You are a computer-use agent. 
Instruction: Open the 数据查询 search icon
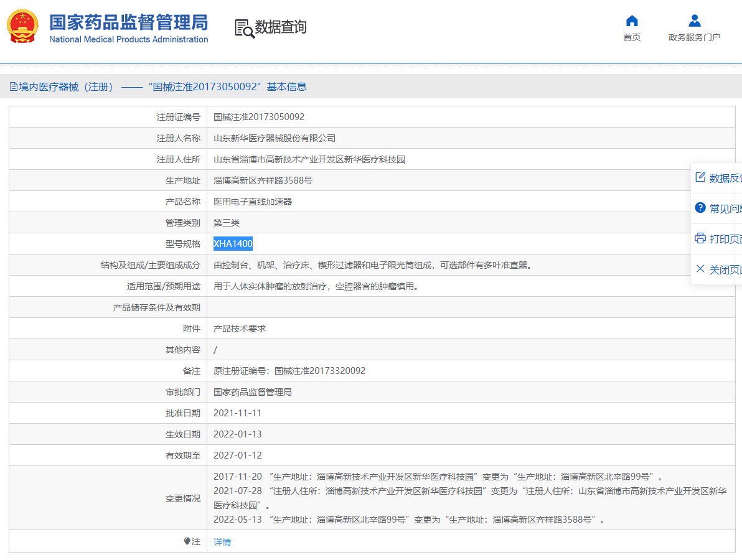245,28
